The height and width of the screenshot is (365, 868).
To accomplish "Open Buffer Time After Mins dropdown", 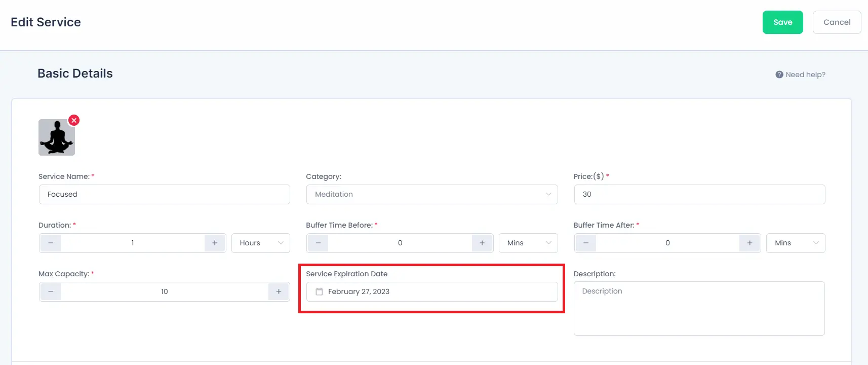I will point(796,243).
